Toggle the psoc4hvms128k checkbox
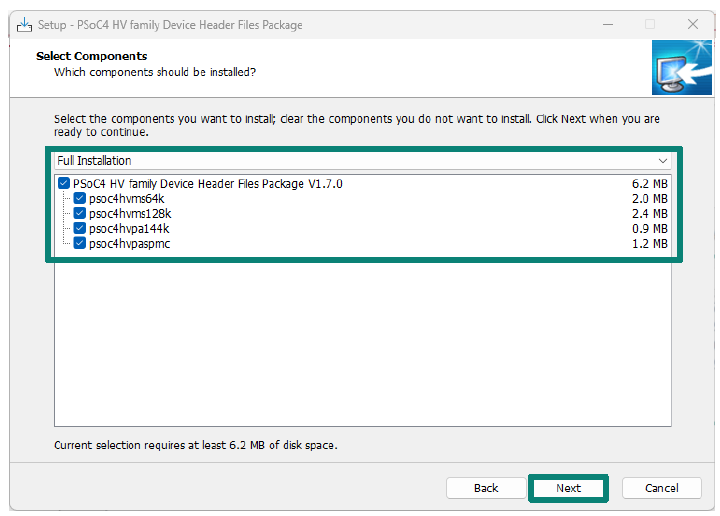The width and height of the screenshot is (720, 516). coord(79,213)
